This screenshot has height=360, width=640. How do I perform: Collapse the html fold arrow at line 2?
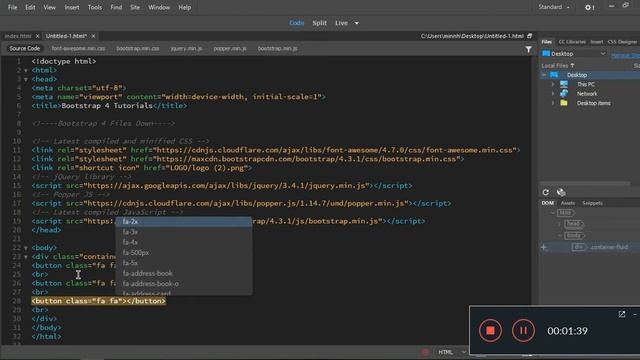[26, 71]
